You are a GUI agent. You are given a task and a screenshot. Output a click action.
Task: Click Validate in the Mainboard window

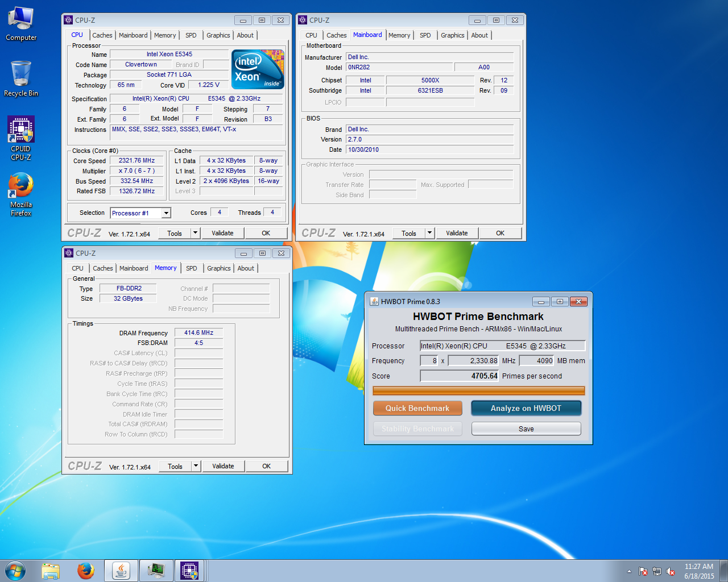point(457,233)
